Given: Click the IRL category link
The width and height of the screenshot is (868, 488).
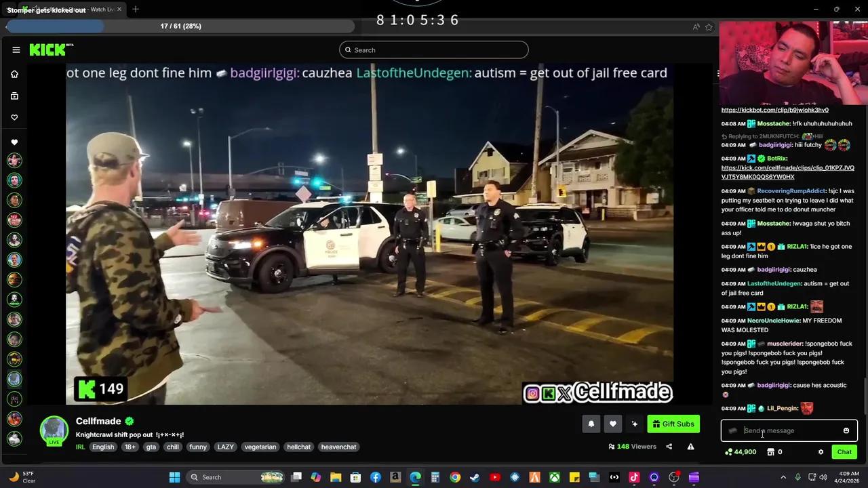Looking at the screenshot, I should [x=81, y=447].
